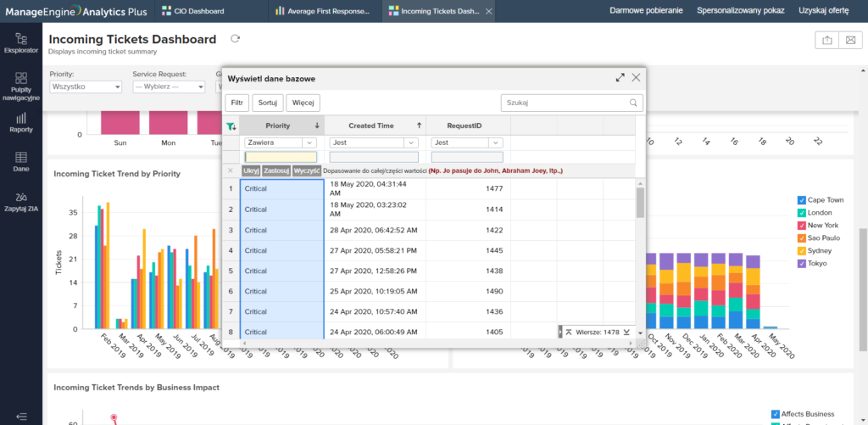Click the export dashboard icon
The image size is (868, 425).
pyautogui.click(x=826, y=40)
